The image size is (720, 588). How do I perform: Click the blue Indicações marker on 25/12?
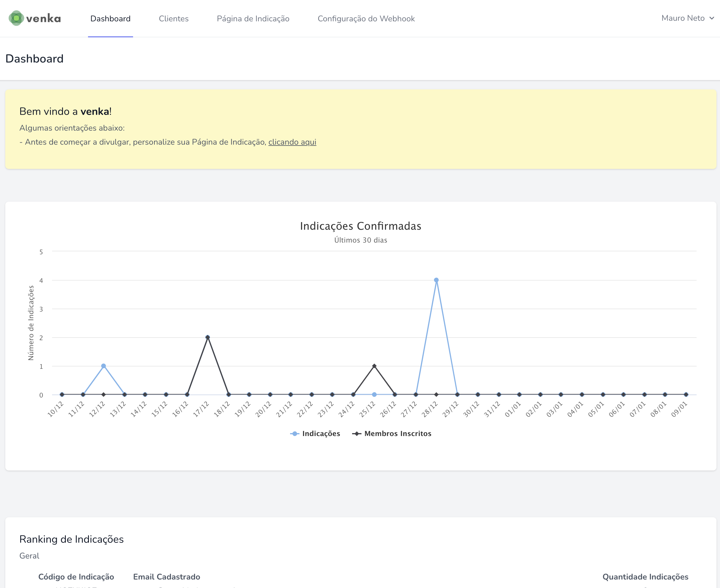coord(374,395)
